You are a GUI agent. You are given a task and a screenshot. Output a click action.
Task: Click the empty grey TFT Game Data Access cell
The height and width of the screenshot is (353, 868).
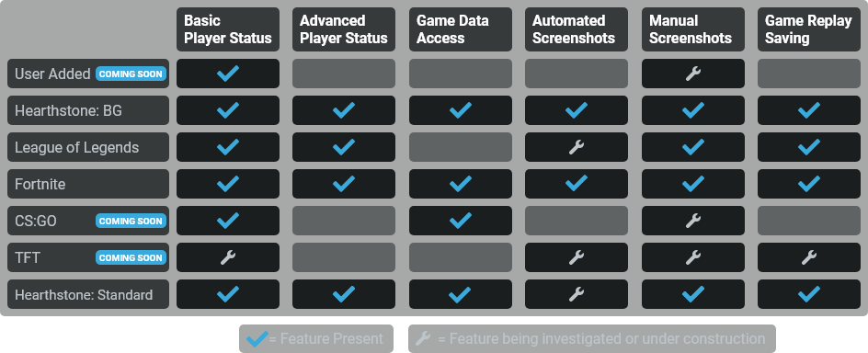460,257
